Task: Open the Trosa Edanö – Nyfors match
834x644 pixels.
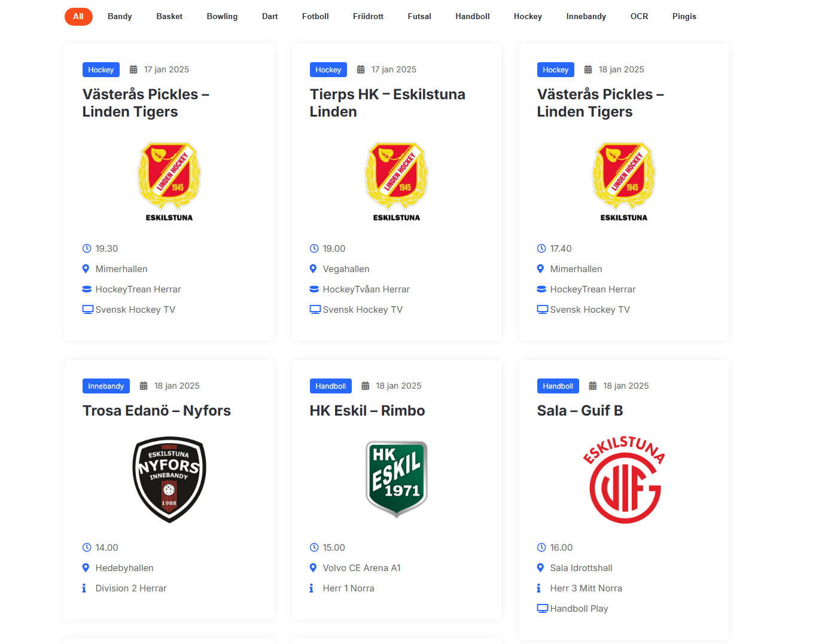Action: click(x=157, y=411)
